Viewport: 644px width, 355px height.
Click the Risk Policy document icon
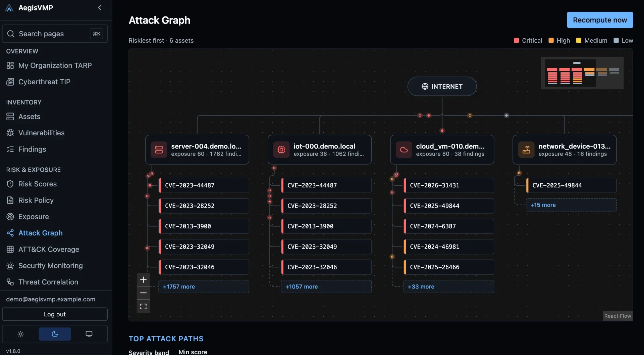click(x=10, y=201)
